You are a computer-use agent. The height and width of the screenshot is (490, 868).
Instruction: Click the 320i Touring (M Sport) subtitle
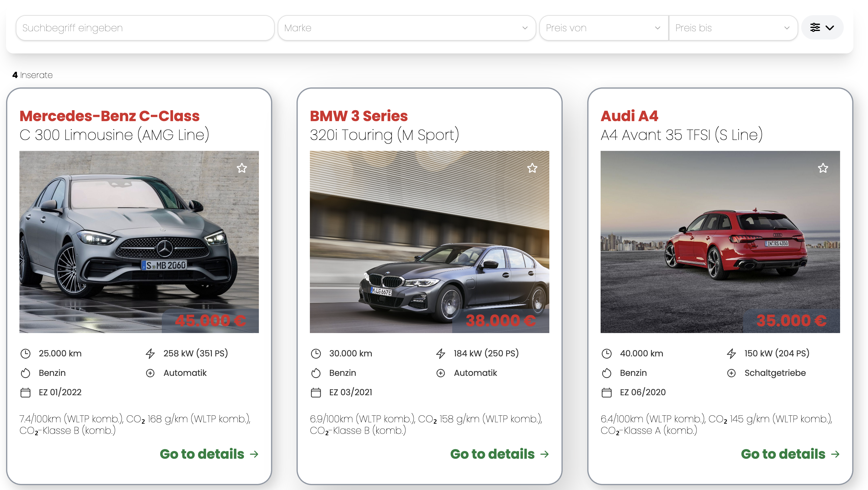pyautogui.click(x=385, y=135)
